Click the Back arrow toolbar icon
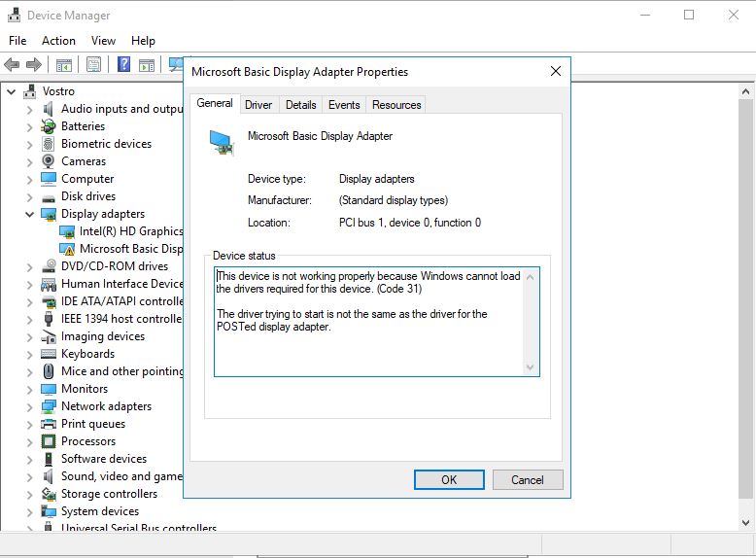The height and width of the screenshot is (558, 756). click(x=12, y=64)
